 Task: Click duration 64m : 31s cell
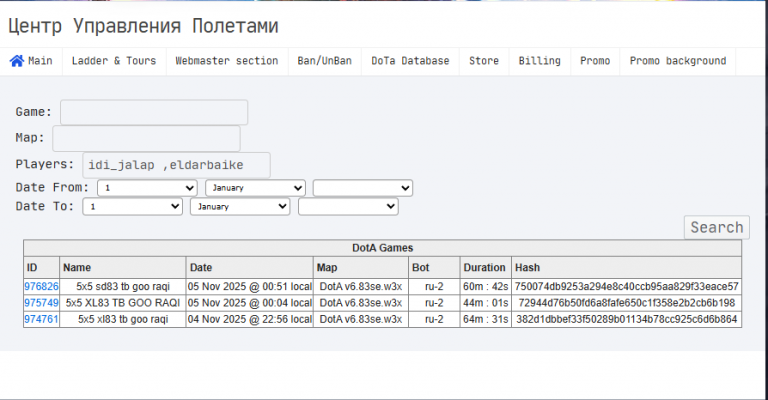pos(486,319)
